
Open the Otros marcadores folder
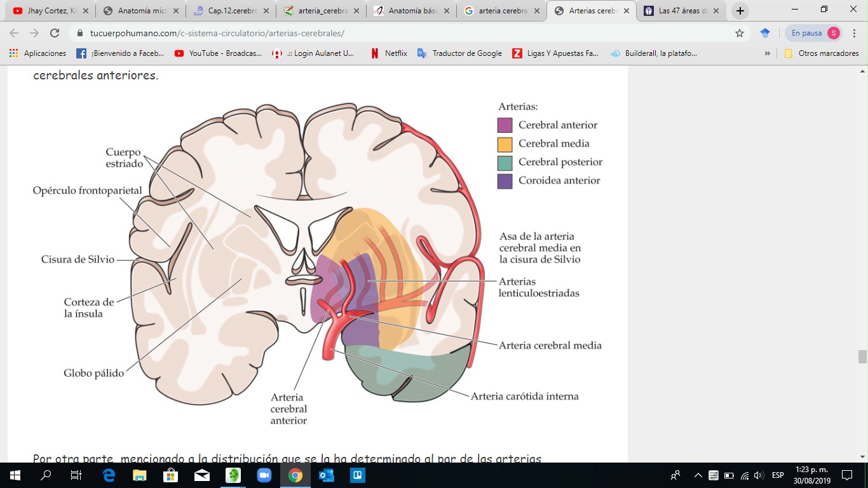[x=822, y=53]
